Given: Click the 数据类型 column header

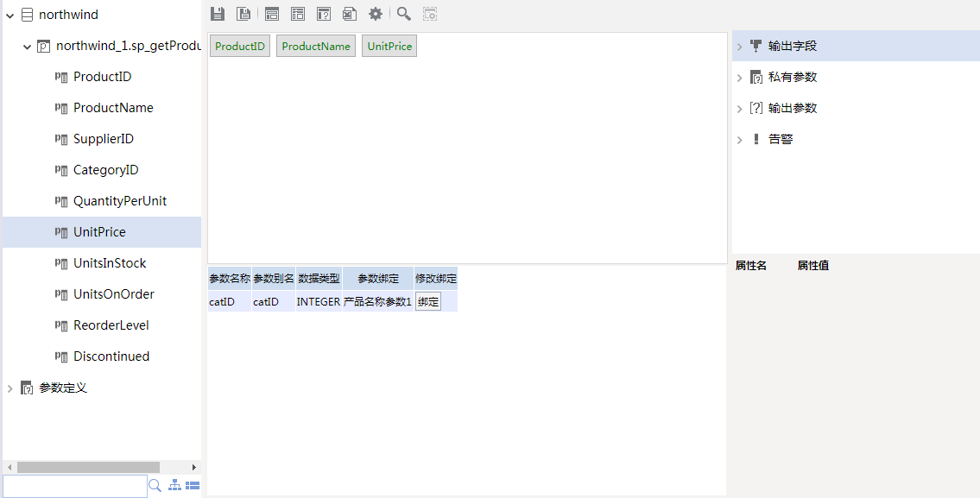Looking at the screenshot, I should pyautogui.click(x=319, y=279).
